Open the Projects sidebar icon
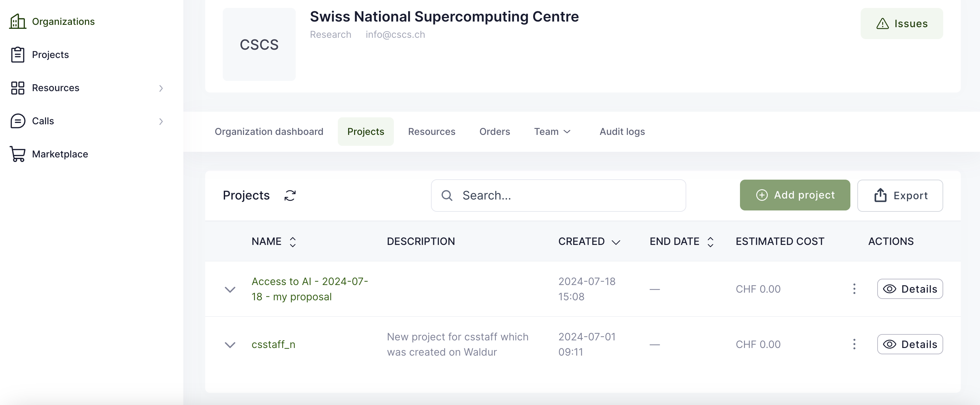Viewport: 980px width, 405px height. pos(18,55)
